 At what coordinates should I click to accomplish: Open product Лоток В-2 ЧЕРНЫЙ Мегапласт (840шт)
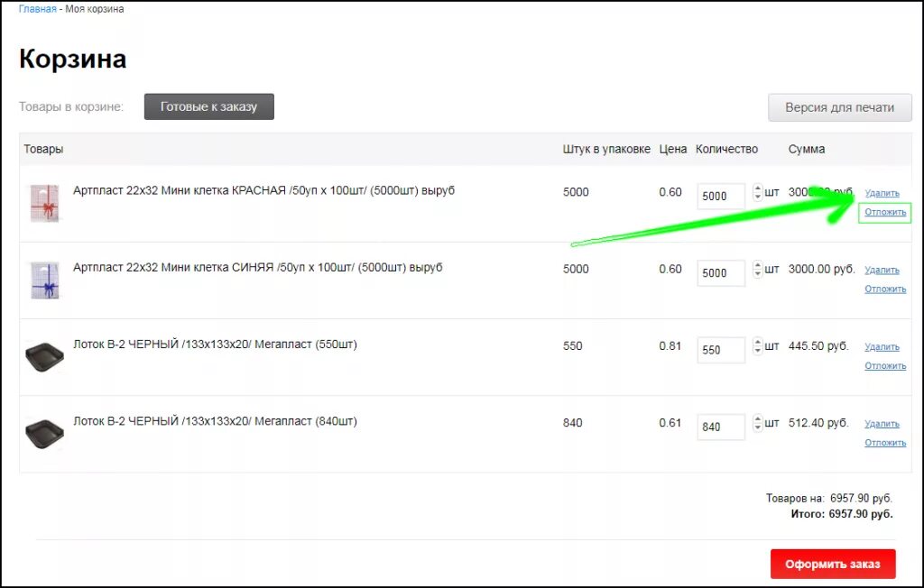click(215, 421)
